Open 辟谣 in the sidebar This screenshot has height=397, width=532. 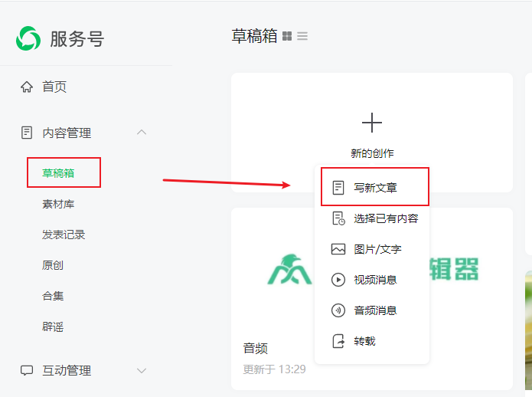click(53, 326)
